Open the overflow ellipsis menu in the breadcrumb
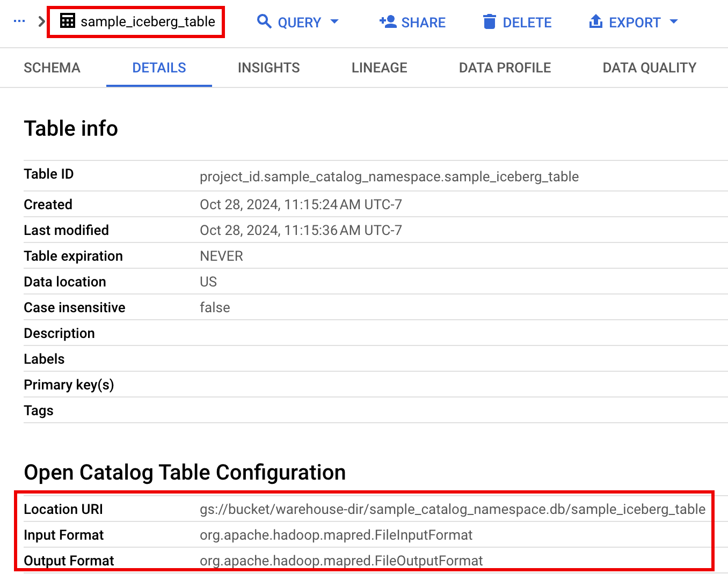Image resolution: width=728 pixels, height=574 pixels. (19, 22)
